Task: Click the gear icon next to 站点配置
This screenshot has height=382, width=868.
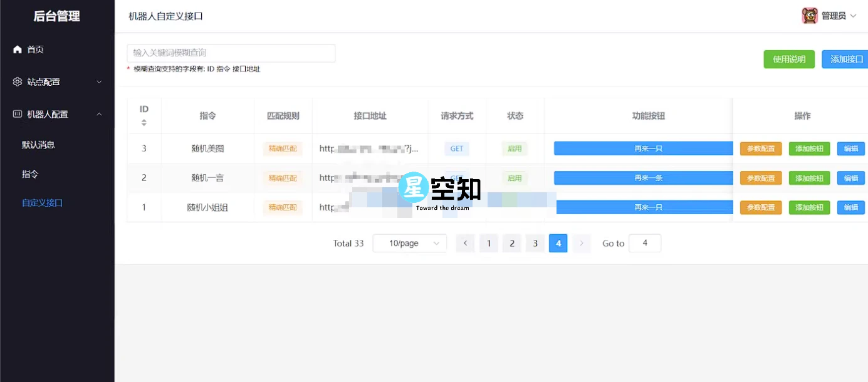Action: 17,81
